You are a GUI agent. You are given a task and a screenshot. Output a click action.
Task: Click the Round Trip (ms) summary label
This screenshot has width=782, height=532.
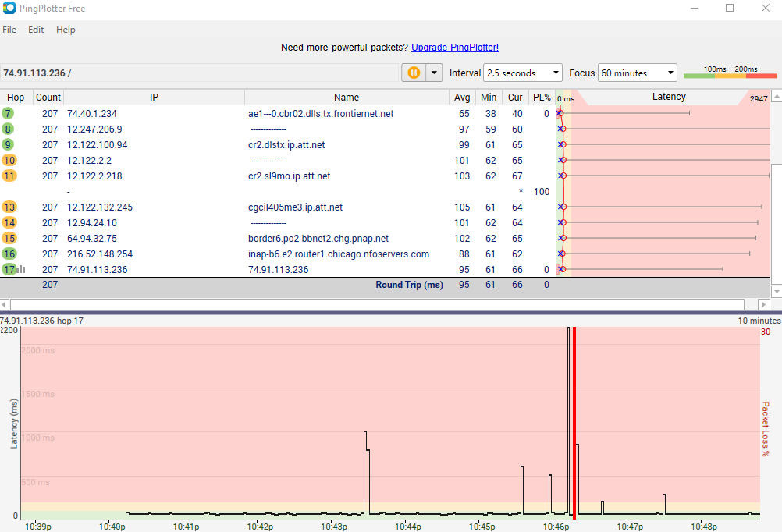pos(409,284)
